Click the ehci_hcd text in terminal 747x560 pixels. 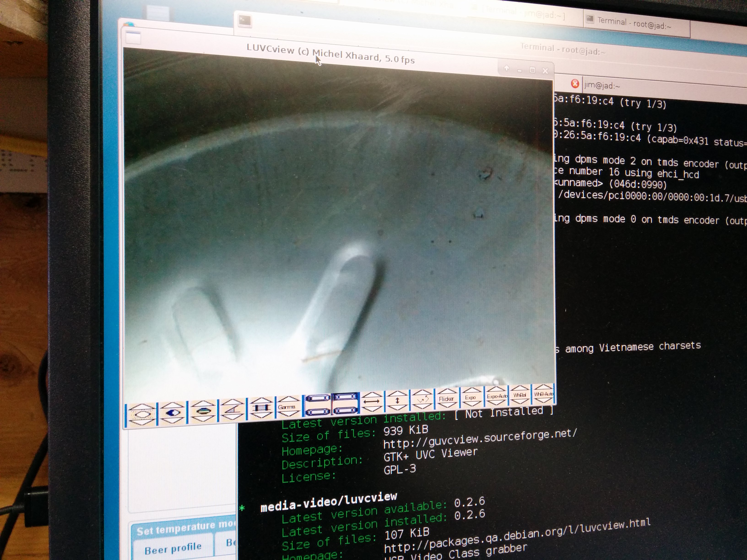click(x=678, y=174)
